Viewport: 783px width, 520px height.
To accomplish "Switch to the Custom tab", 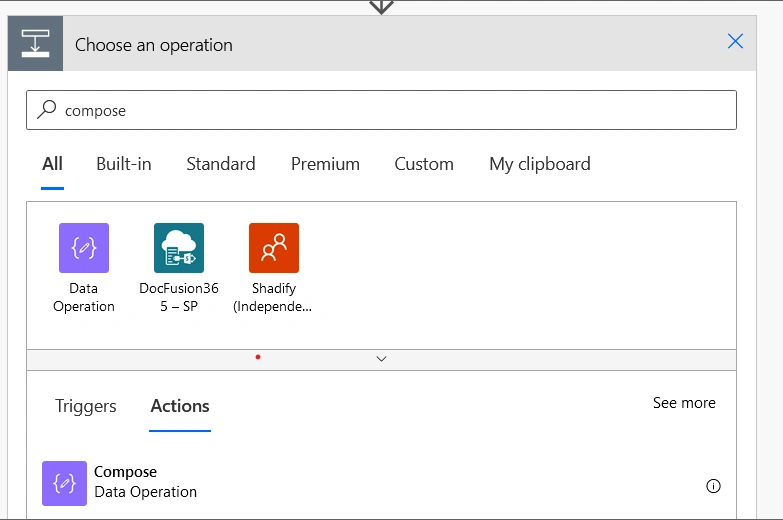I will pyautogui.click(x=424, y=164).
